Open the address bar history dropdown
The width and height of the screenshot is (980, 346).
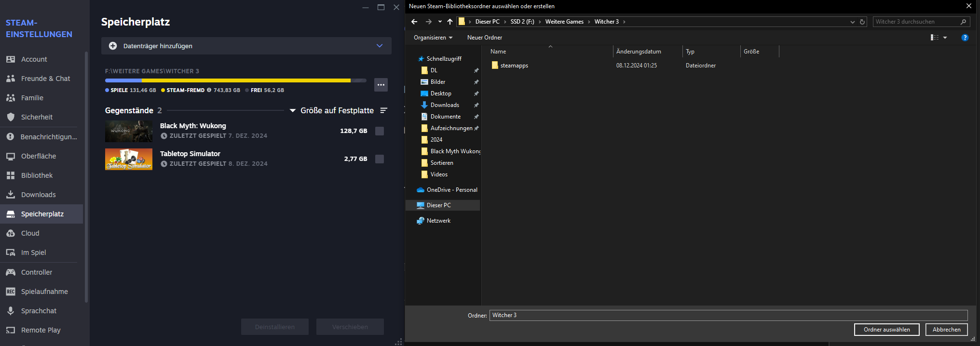click(x=853, y=22)
